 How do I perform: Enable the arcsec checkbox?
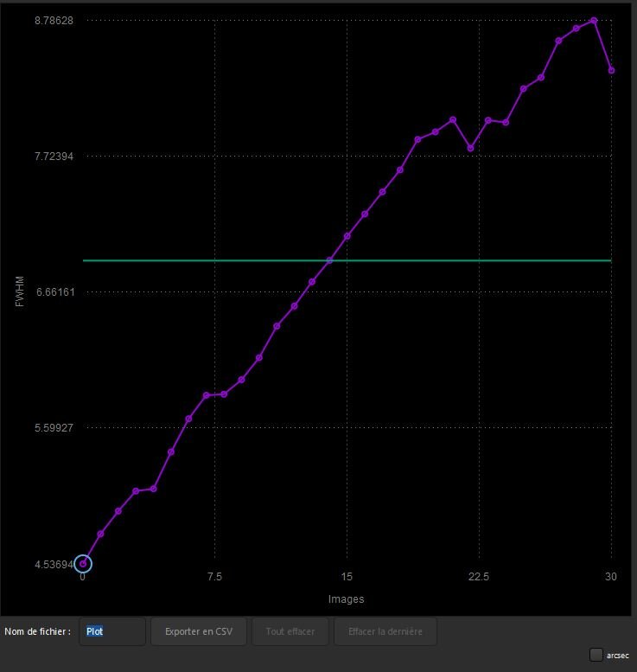pyautogui.click(x=596, y=655)
